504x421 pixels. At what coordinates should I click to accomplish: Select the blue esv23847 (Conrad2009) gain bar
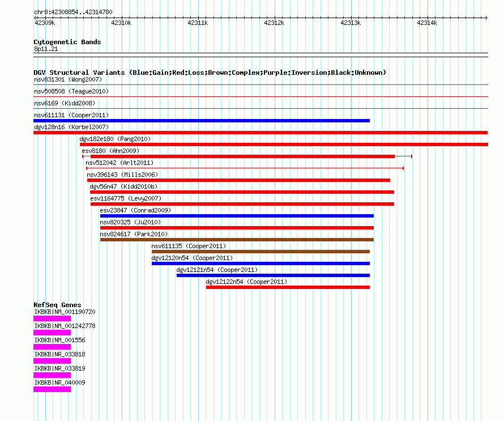[237, 216]
